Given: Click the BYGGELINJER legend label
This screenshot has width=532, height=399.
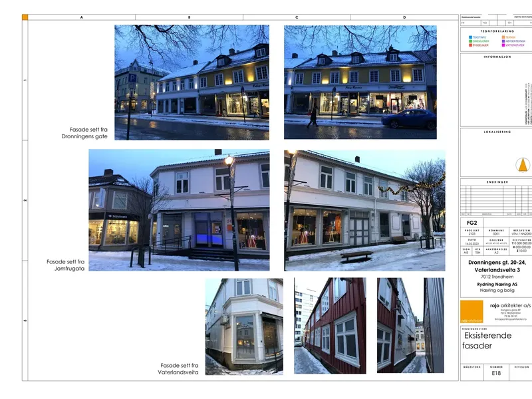Looking at the screenshot, I should (x=481, y=45).
